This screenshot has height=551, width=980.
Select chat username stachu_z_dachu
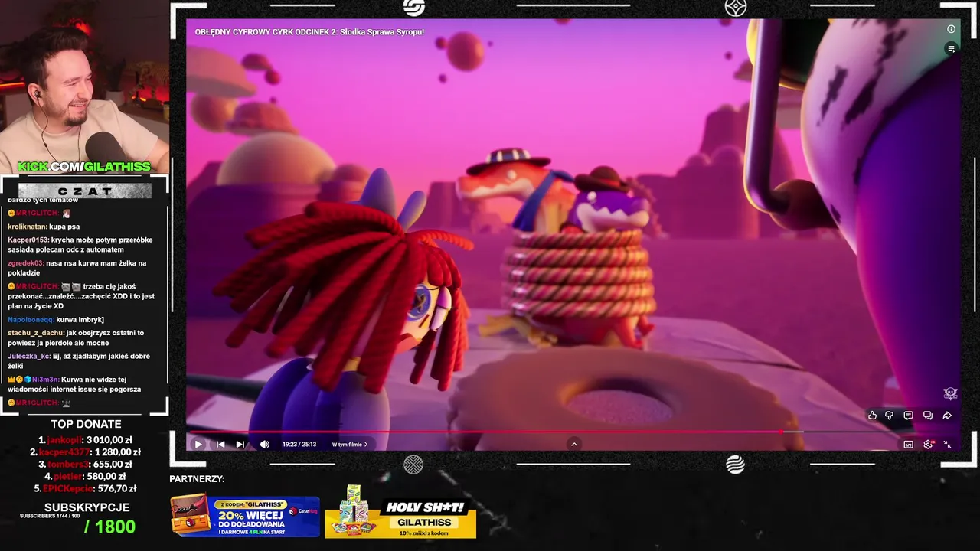pyautogui.click(x=36, y=333)
